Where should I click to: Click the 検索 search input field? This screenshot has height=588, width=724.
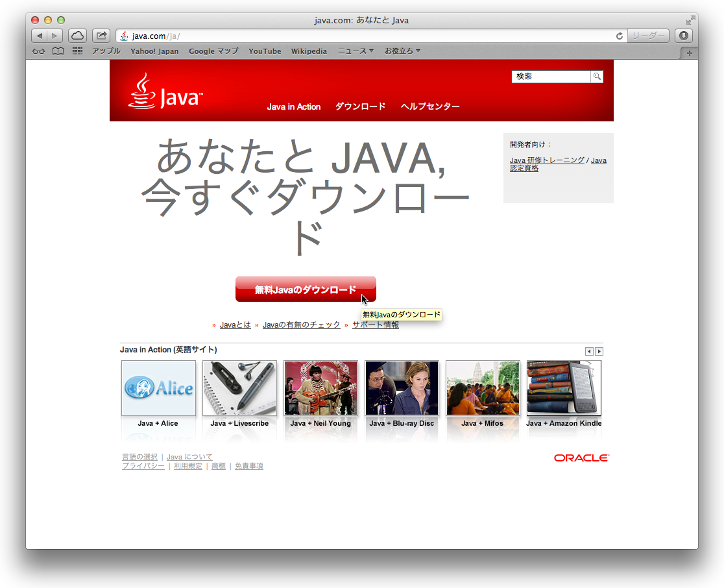[x=551, y=77]
